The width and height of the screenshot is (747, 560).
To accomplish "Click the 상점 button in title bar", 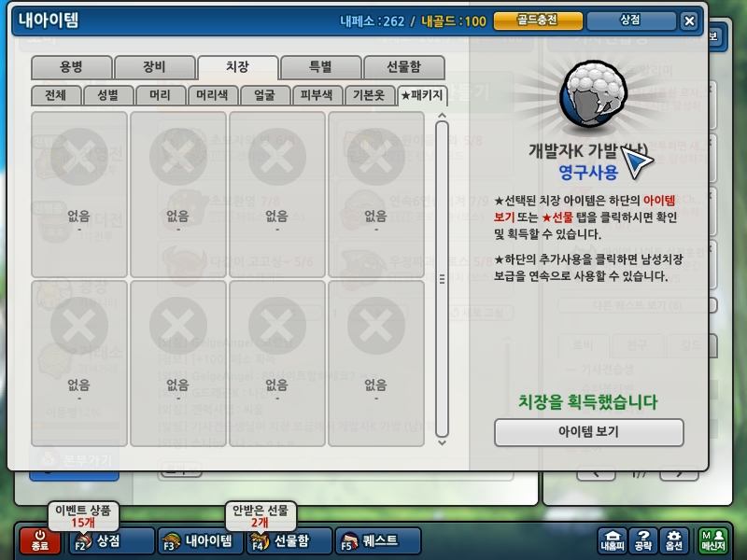I will click(x=631, y=21).
